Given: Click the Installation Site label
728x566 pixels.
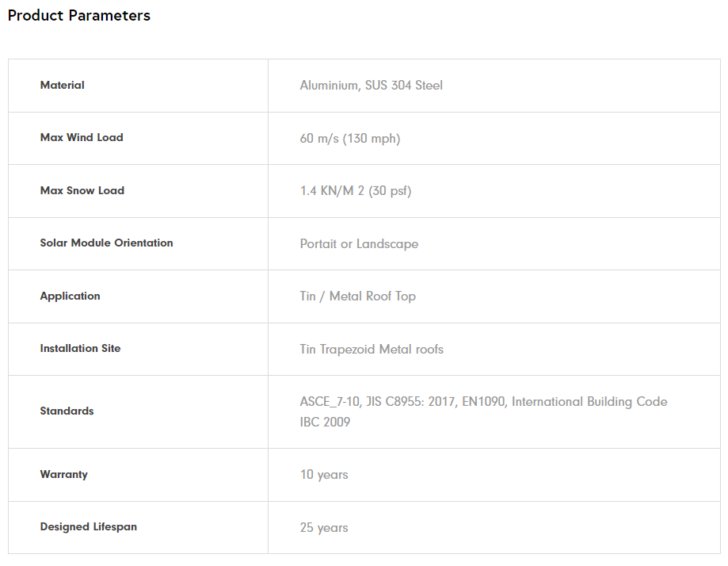Looking at the screenshot, I should pyautogui.click(x=80, y=348).
